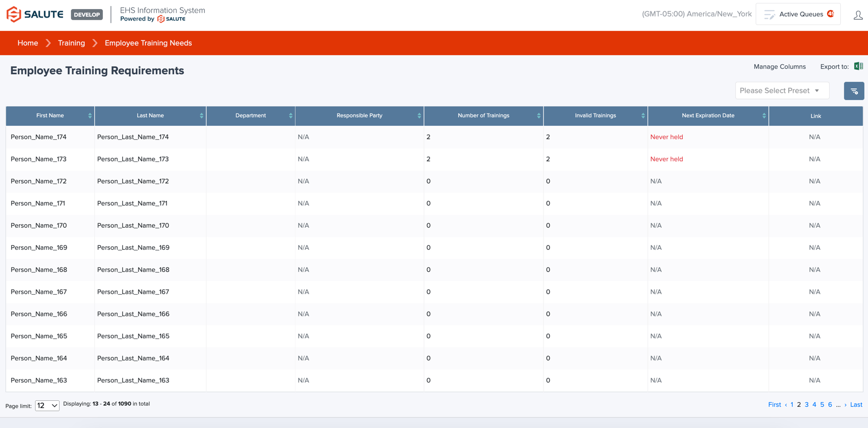Image resolution: width=868 pixels, height=428 pixels.
Task: Jump to Last page link
Action: tap(856, 405)
